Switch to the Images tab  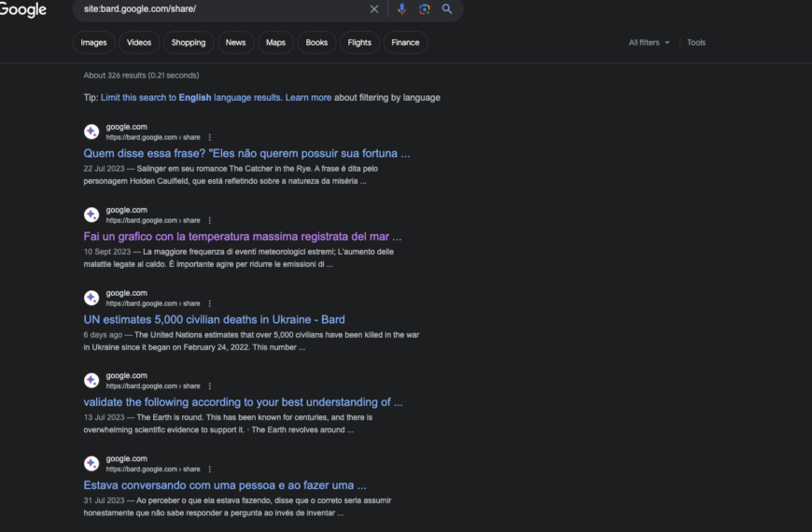pyautogui.click(x=93, y=43)
